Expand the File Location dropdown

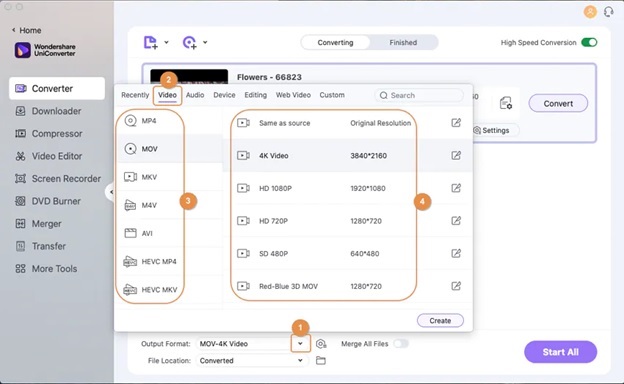point(300,361)
